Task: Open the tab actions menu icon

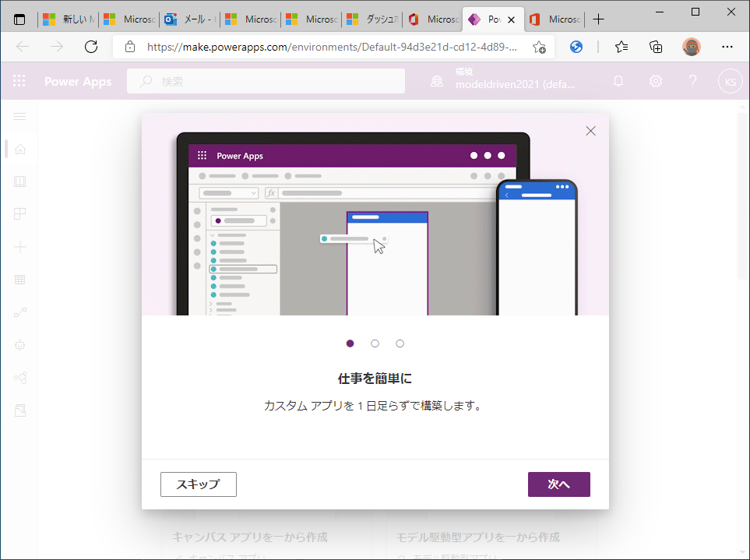Action: tap(19, 19)
